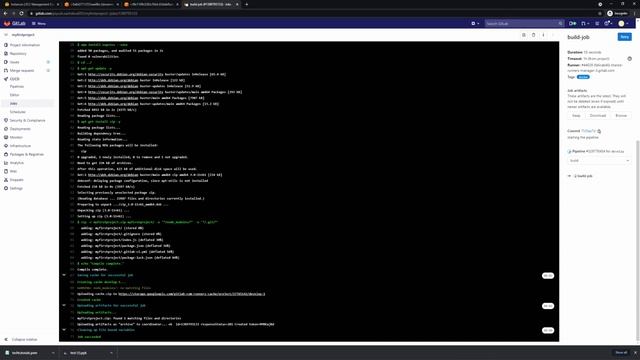Copy commit SHA clipboard icon
Viewport: 640px width, 360px height.
click(599, 131)
